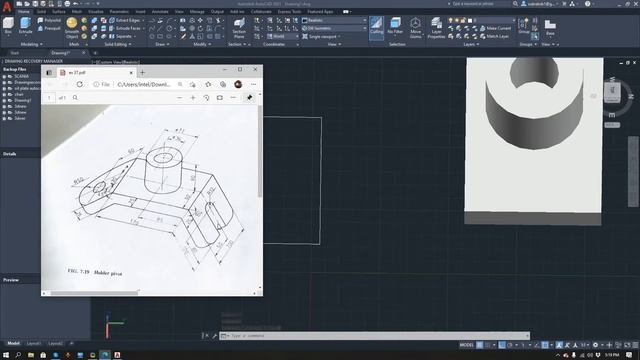Click the Drawing1 document tab
640x360 pixels.
(x=61, y=53)
